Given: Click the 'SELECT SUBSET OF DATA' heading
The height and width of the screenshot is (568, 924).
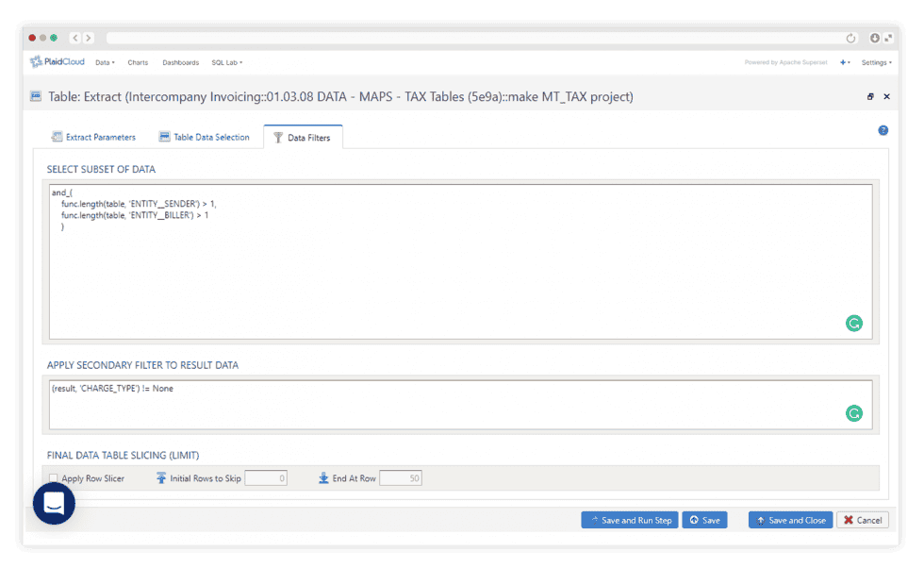Looking at the screenshot, I should pyautogui.click(x=102, y=169).
